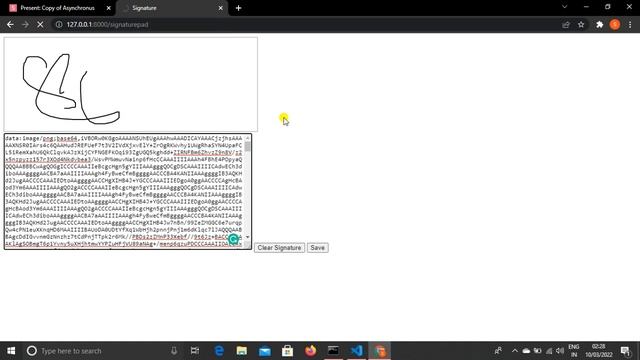Bookmark this page with star icon
This screenshot has height=360, width=640.
point(581,24)
